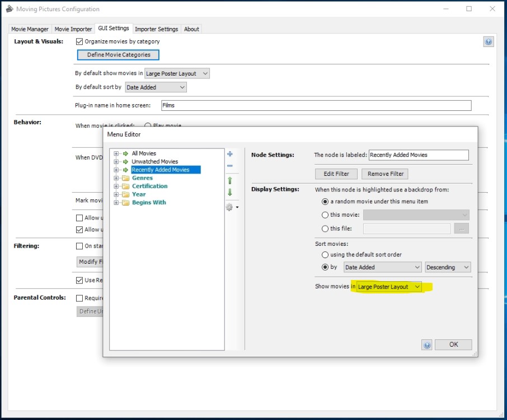The image size is (507, 420).
Task: Toggle the second Allow checkbox under Behavior
Action: [79, 230]
